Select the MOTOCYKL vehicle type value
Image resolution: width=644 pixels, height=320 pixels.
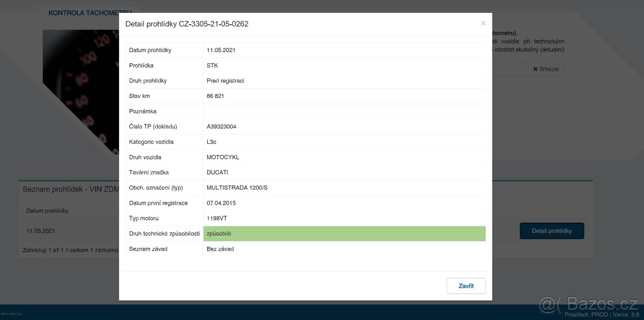tap(223, 157)
